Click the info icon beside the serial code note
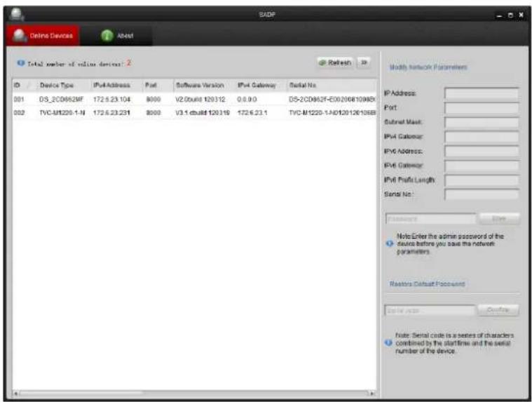532x402 pixels. click(388, 343)
